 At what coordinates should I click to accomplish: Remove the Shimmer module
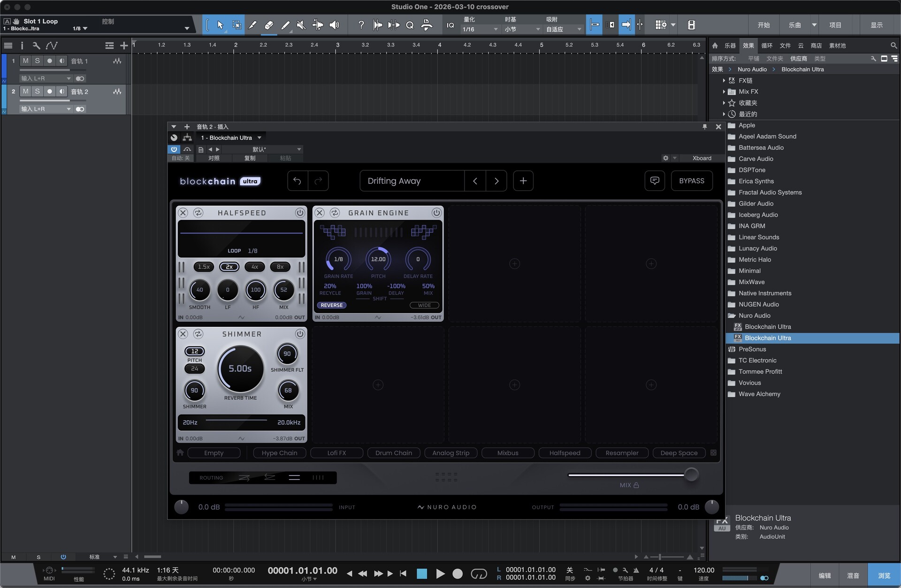point(183,334)
